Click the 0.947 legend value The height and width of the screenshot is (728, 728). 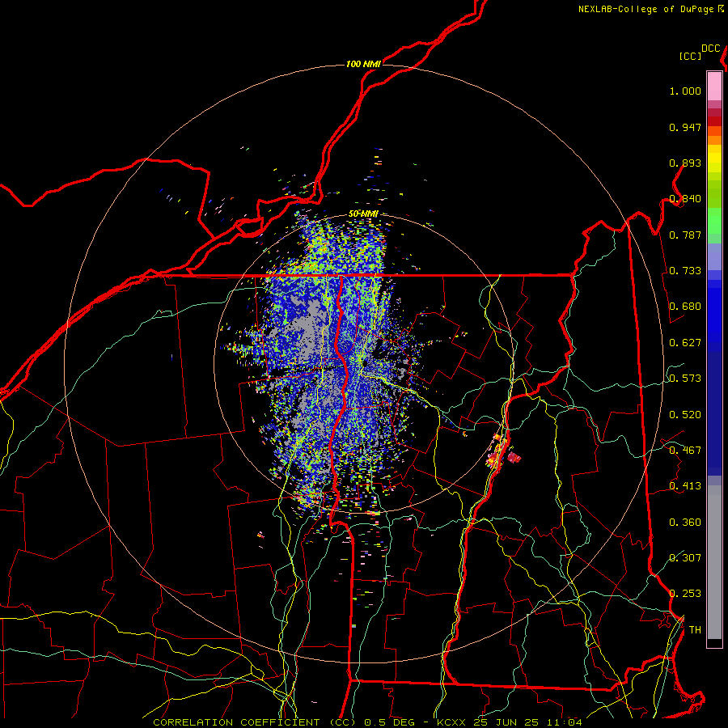pyautogui.click(x=685, y=127)
